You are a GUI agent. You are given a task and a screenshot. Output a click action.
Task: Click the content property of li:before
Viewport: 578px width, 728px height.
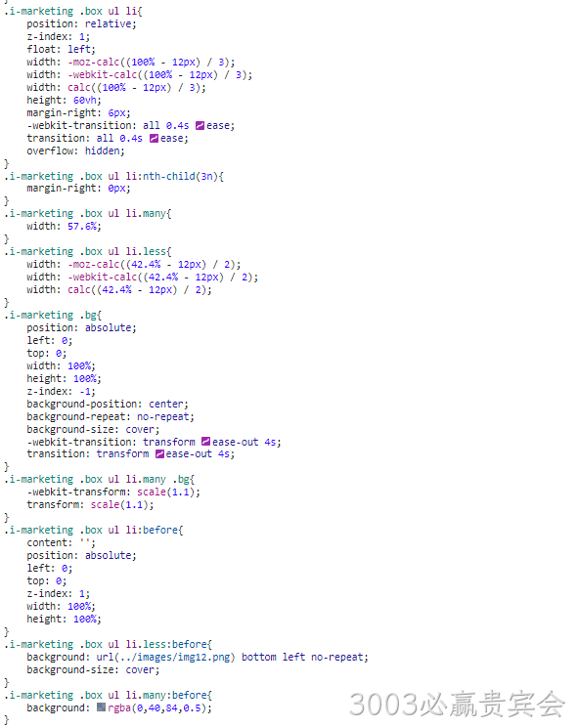point(47,542)
